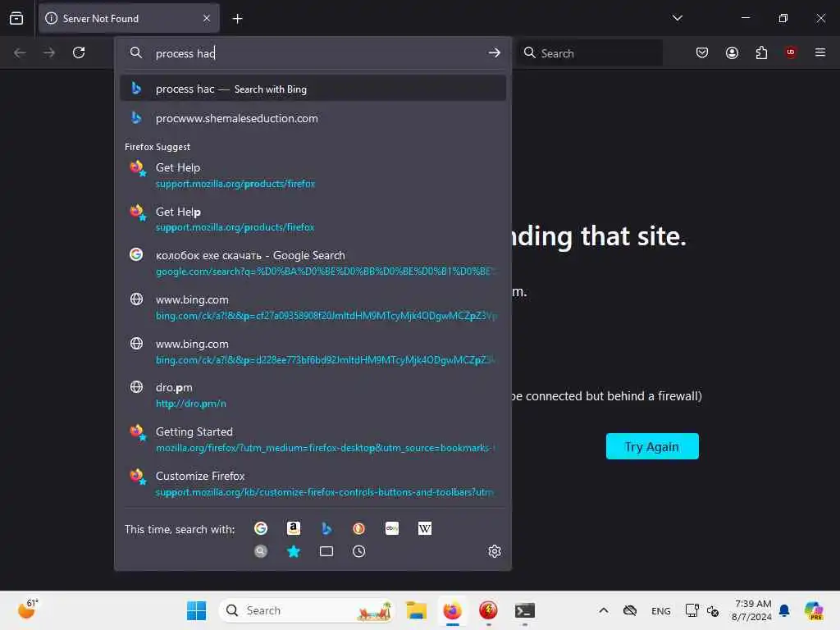Open the second www.bing.com suggestion
The image size is (840, 630).
point(313,351)
